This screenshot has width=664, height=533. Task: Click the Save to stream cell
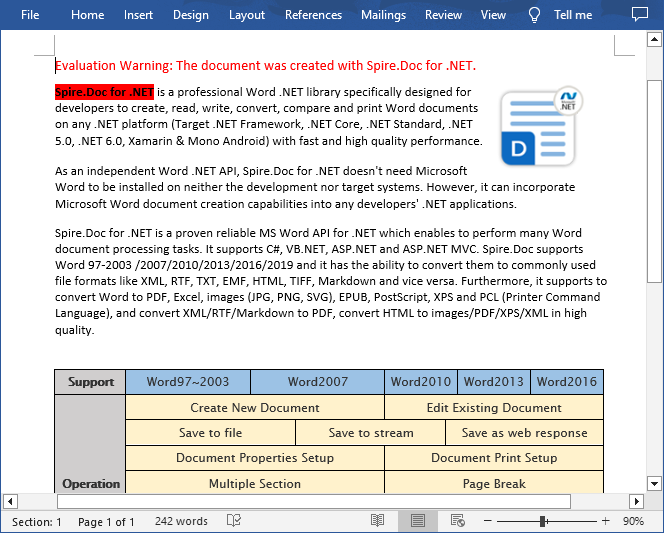coord(371,433)
